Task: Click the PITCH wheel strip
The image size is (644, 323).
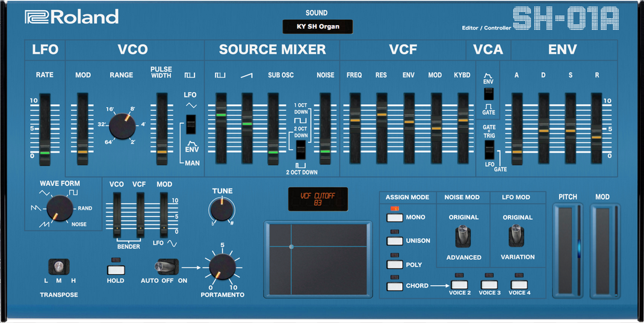Action: [568, 250]
